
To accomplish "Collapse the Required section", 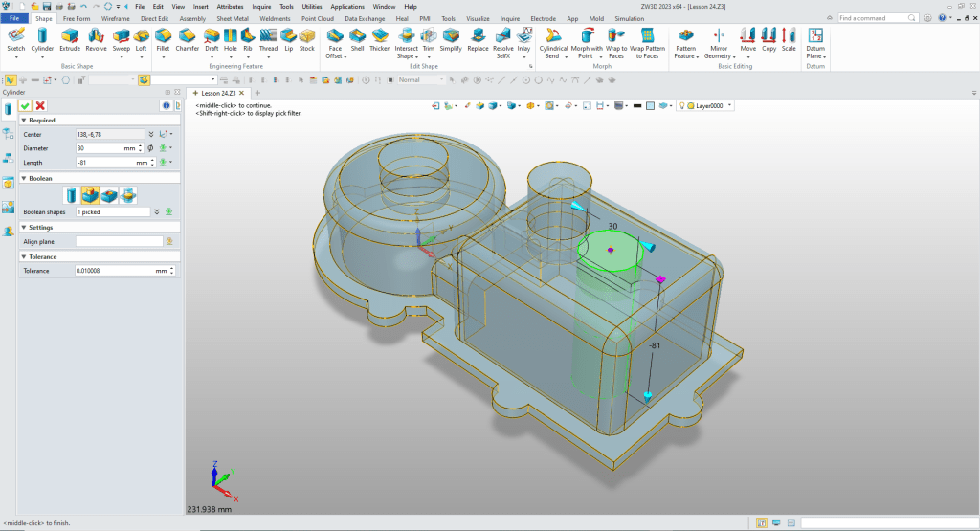I will tap(24, 121).
